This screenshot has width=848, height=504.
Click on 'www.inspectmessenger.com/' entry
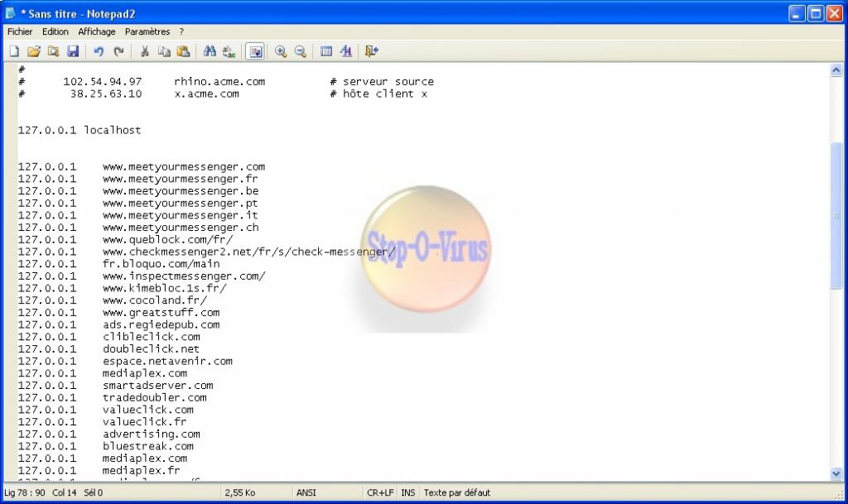pyautogui.click(x=184, y=276)
